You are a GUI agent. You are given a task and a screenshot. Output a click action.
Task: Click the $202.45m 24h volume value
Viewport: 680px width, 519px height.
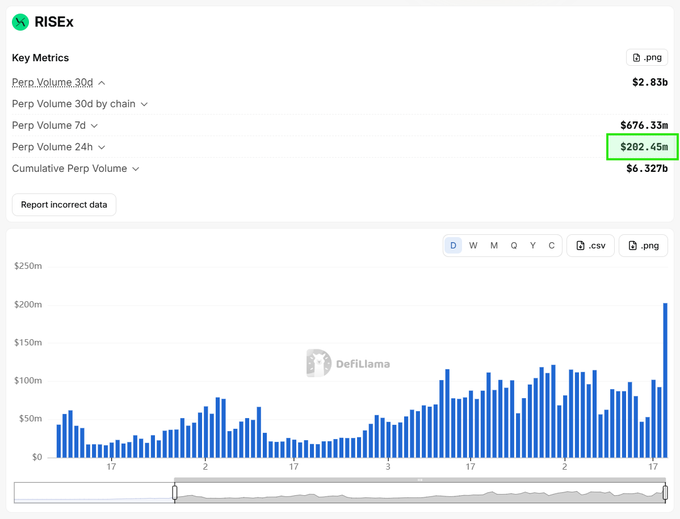pos(644,147)
